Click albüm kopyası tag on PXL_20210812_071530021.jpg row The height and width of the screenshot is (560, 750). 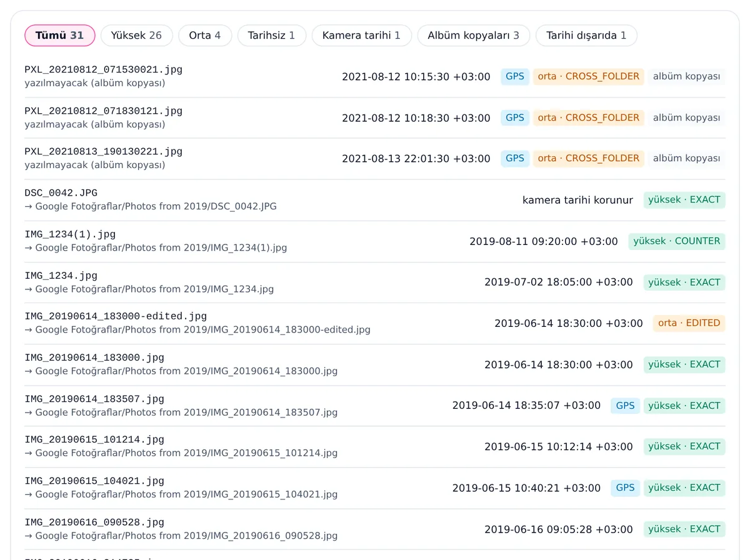pos(687,76)
